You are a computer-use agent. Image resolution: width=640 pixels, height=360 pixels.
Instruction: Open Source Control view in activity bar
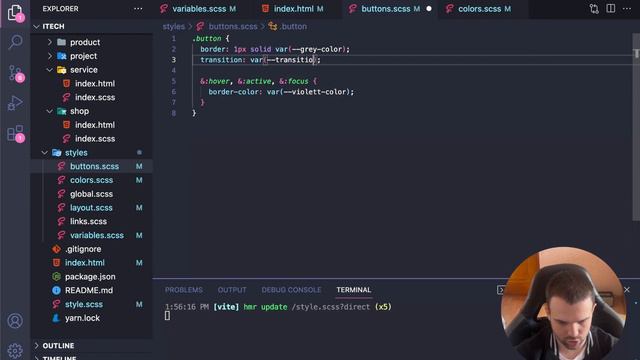pos(16,73)
